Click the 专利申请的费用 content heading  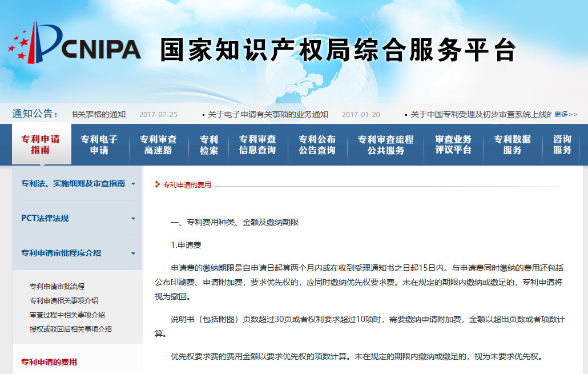pyautogui.click(x=187, y=184)
